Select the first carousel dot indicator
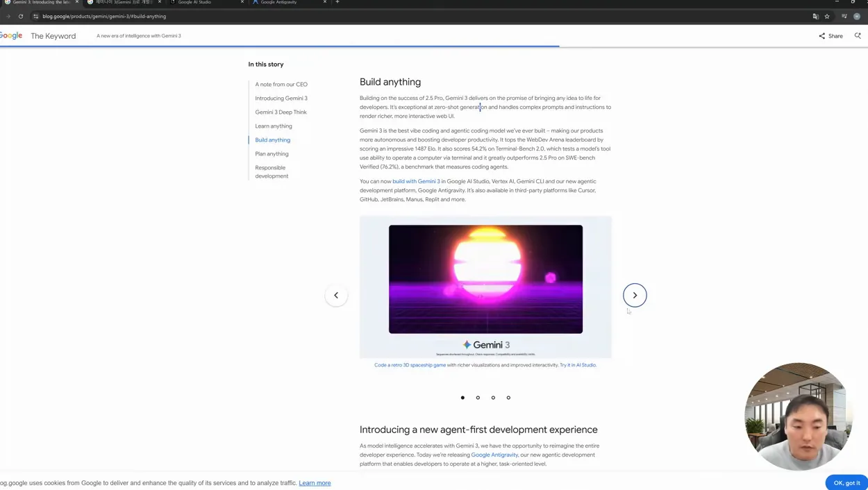The width and height of the screenshot is (868, 490). coord(462,398)
